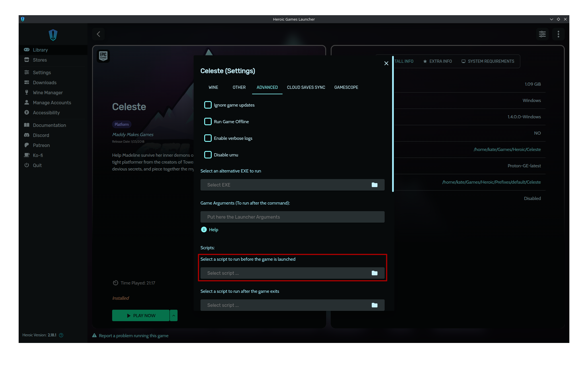
Task: Click the Wine Manager glass icon
Action: pos(27,92)
